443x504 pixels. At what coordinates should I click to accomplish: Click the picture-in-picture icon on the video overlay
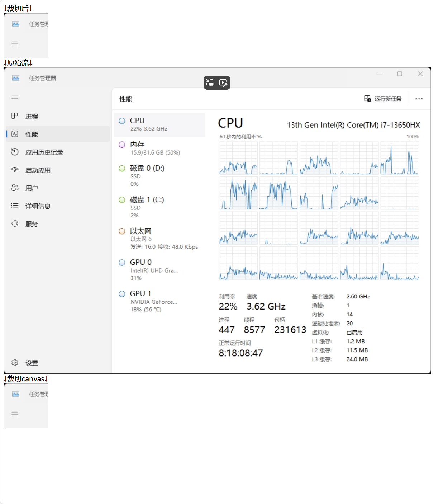point(210,83)
